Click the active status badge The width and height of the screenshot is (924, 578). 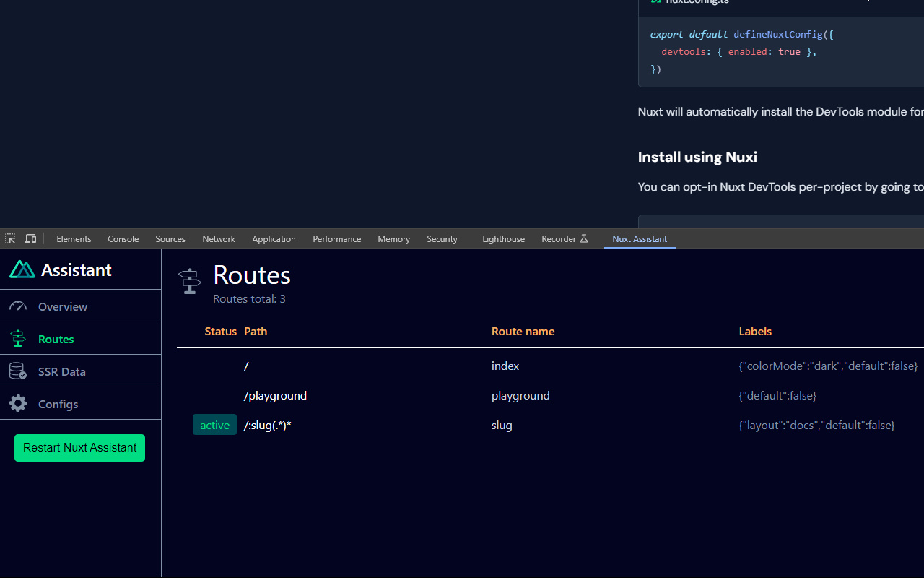click(214, 426)
